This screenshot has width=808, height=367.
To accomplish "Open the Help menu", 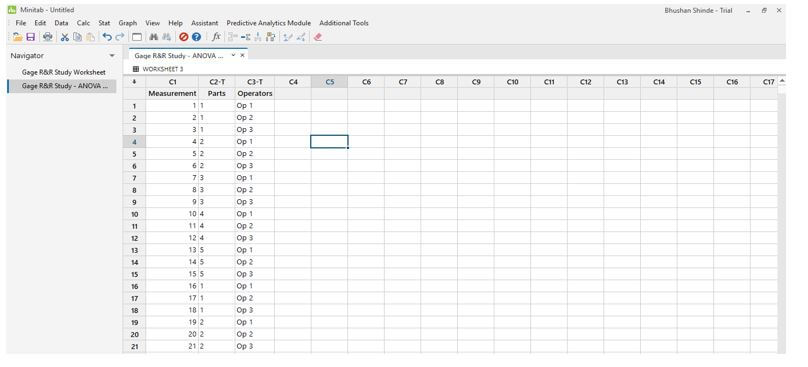I will click(x=175, y=23).
